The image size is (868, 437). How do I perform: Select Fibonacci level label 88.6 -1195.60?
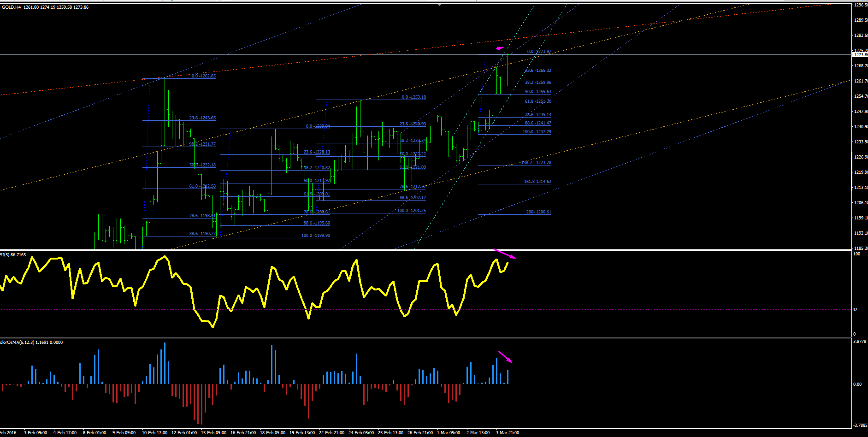(317, 223)
